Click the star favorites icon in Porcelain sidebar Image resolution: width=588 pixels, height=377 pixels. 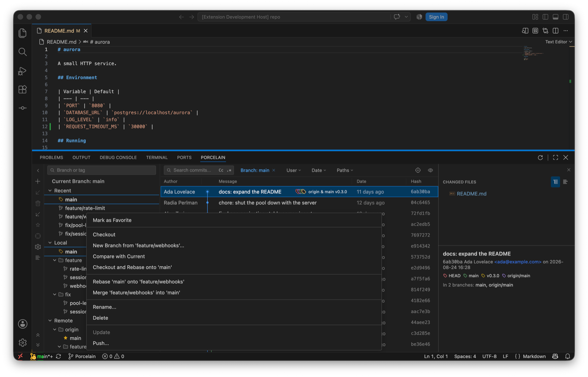coord(38,225)
